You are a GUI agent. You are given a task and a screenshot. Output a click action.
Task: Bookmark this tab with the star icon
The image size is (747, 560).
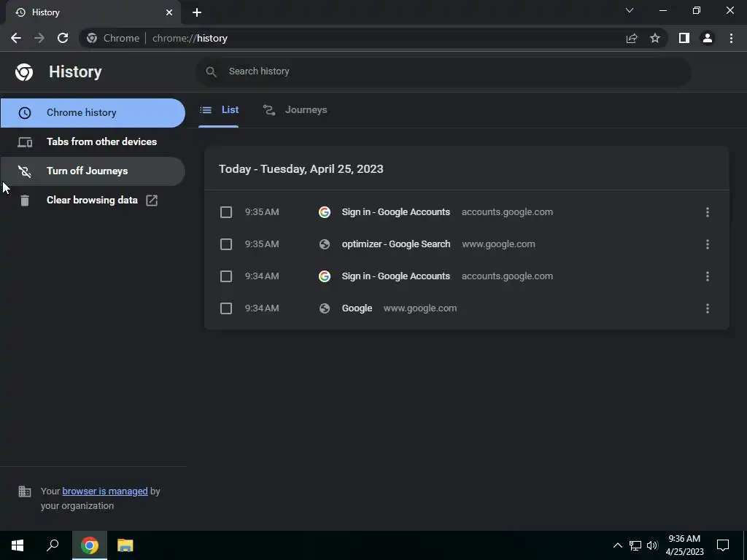coord(655,38)
